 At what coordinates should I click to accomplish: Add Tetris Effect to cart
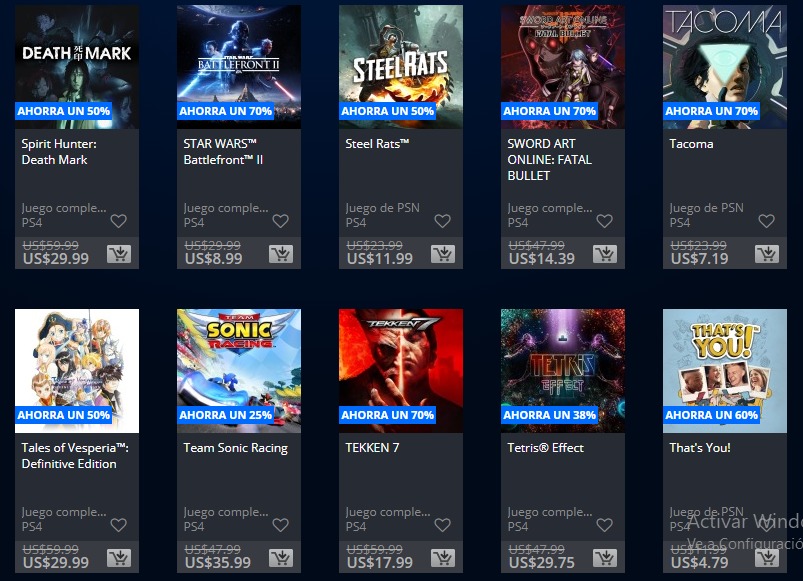point(605,558)
